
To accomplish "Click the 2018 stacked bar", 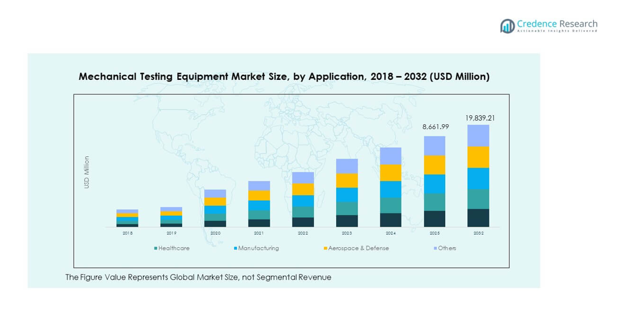I will [126, 218].
